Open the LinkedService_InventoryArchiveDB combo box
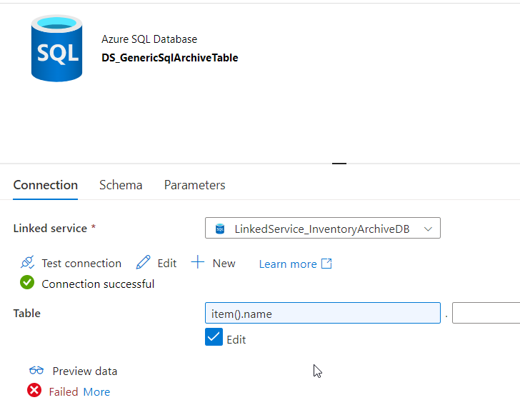The width and height of the screenshot is (520, 420). coord(323,228)
